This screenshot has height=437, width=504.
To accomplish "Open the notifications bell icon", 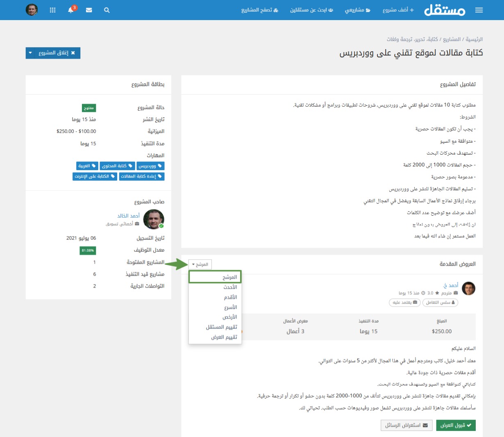I will click(x=71, y=10).
